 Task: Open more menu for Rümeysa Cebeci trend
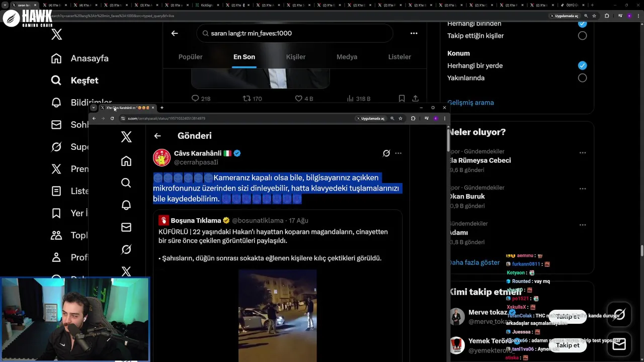582,153
